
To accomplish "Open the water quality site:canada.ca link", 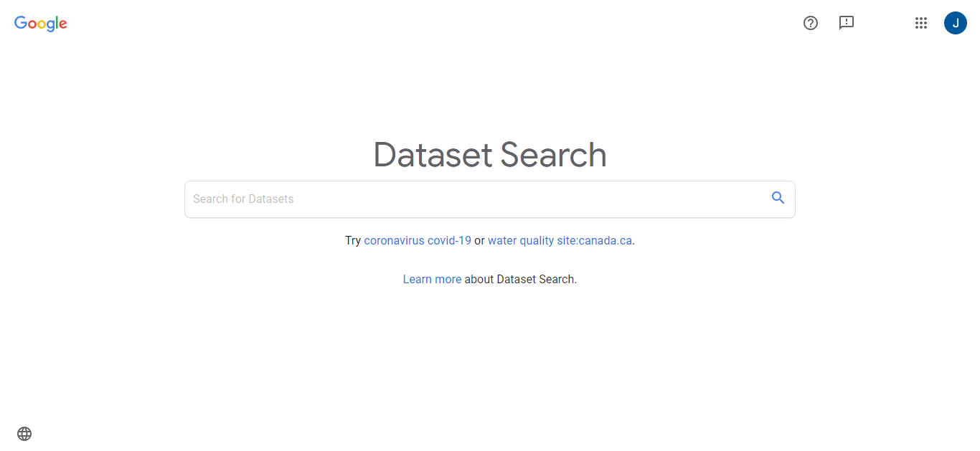I will (560, 241).
